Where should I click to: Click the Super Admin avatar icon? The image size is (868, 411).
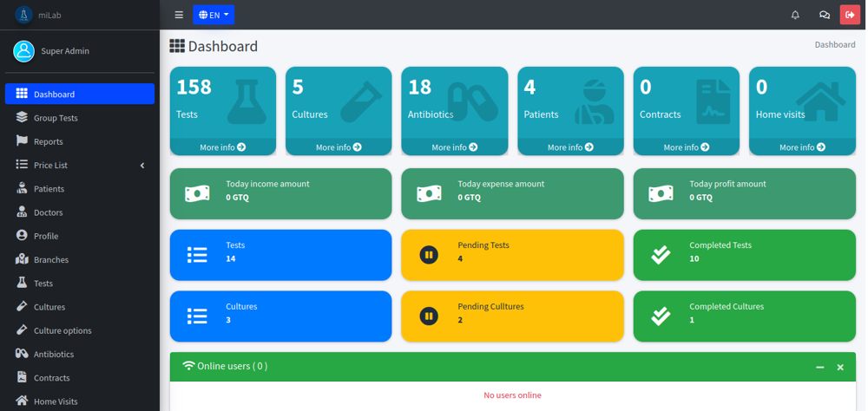[23, 51]
